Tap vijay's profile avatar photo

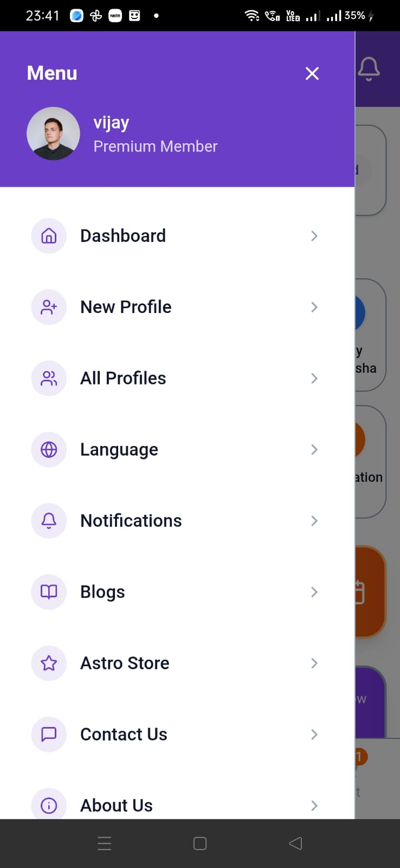[53, 133]
